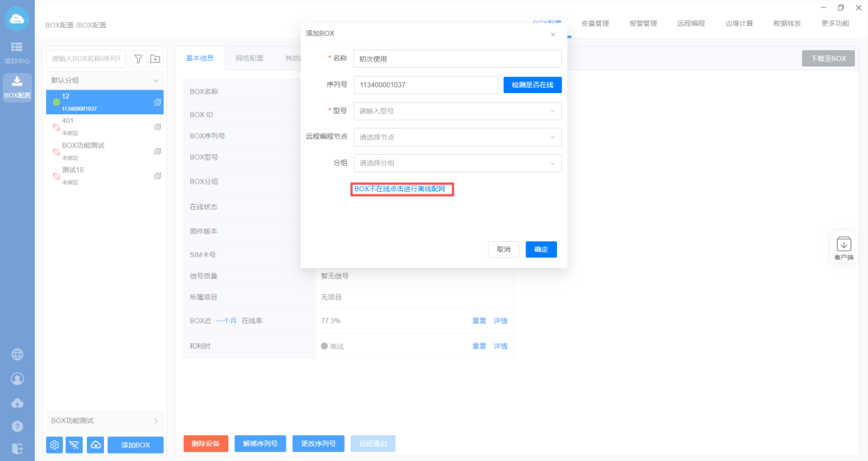Image resolution: width=868 pixels, height=461 pixels.
Task: Click copy icon on the 401 BOX row
Action: coord(158,127)
